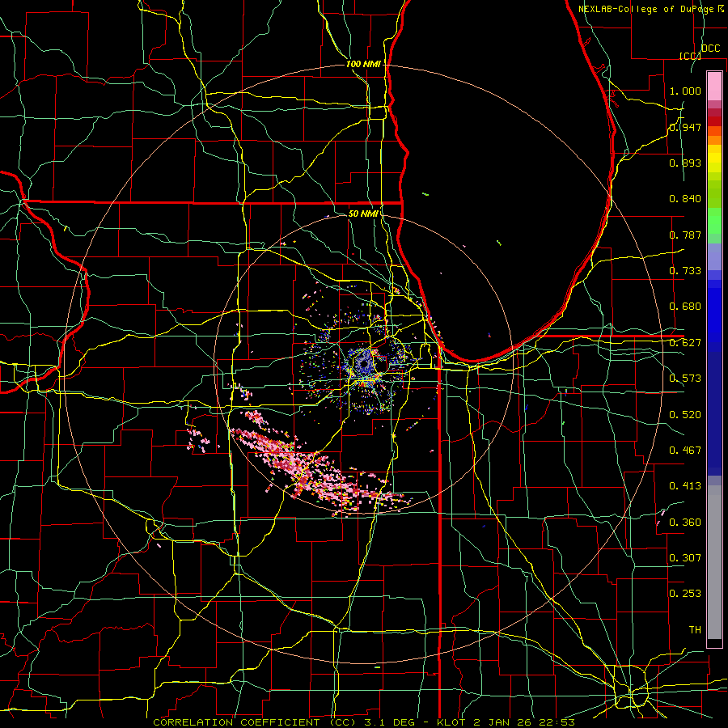Viewport: 728px width, 728px height.
Task: Click the 0.573 color scale label
Action: [685, 379]
